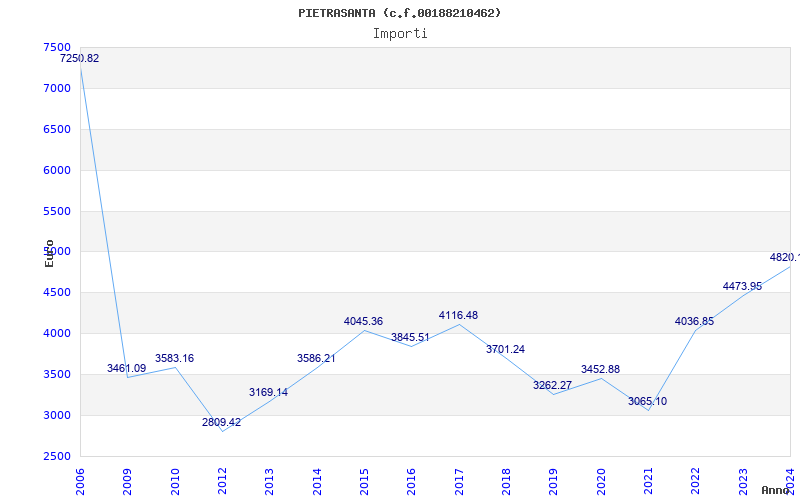Select data label 2809.42
The image size is (800, 500).
pyautogui.click(x=221, y=422)
